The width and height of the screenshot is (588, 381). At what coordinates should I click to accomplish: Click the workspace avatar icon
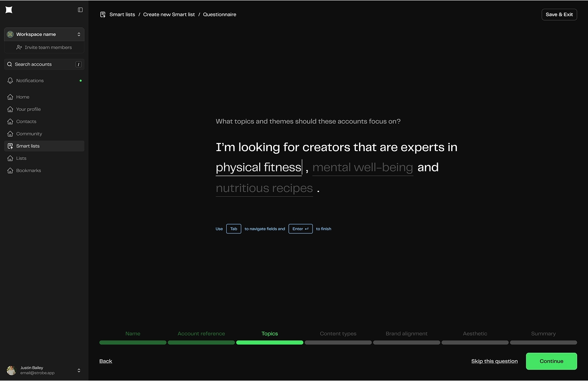(x=10, y=34)
